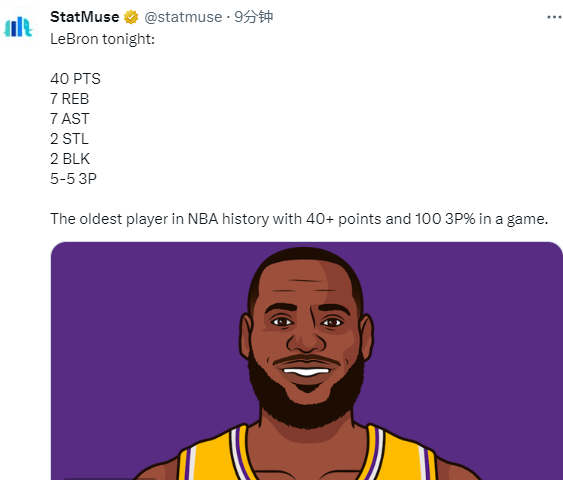Click the '40 PTS' stat line
The width and height of the screenshot is (563, 480).
(x=75, y=79)
